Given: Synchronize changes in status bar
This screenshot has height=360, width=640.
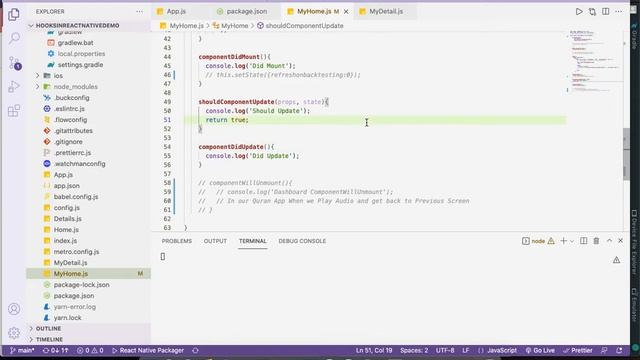Looking at the screenshot, I should pyautogui.click(x=56, y=350).
